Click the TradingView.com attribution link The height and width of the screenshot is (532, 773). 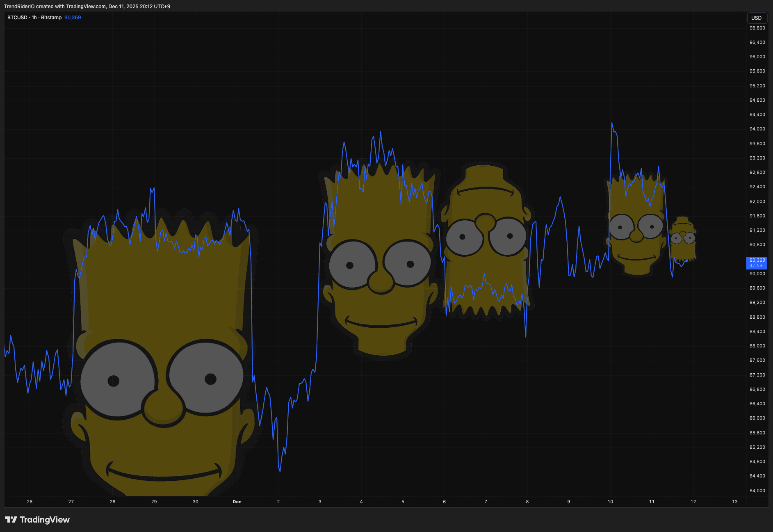coord(86,6)
